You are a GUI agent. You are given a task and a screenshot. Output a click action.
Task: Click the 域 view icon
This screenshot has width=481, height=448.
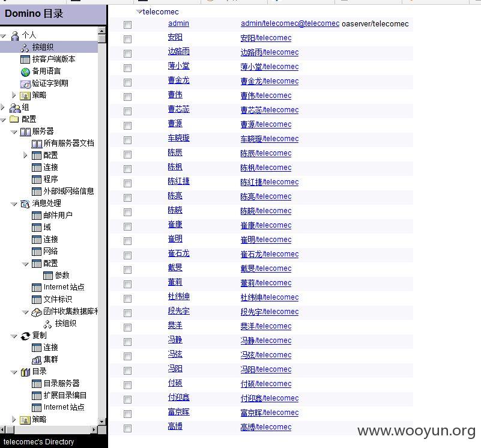coord(37,228)
